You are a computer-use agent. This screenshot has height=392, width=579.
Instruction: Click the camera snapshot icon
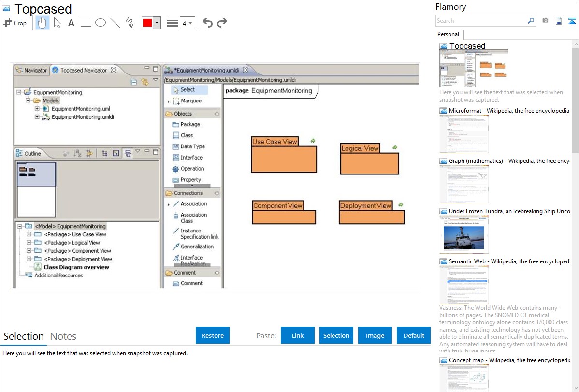coord(545,21)
